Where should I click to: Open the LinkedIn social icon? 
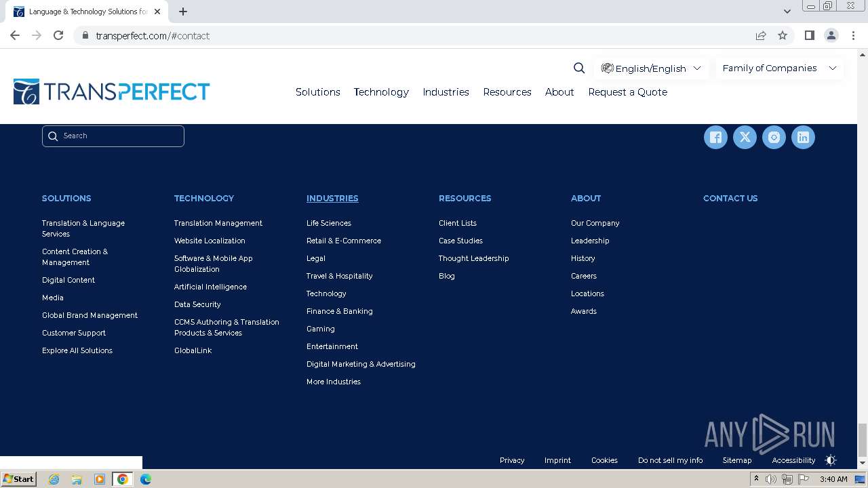(803, 138)
